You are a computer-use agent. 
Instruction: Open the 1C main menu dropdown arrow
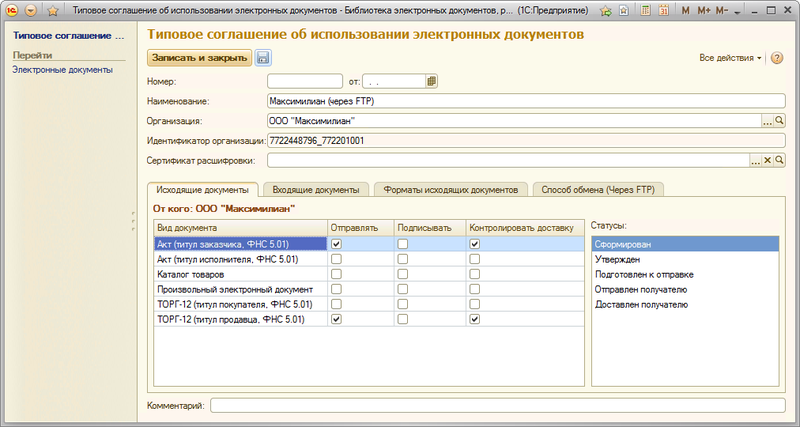coord(28,9)
